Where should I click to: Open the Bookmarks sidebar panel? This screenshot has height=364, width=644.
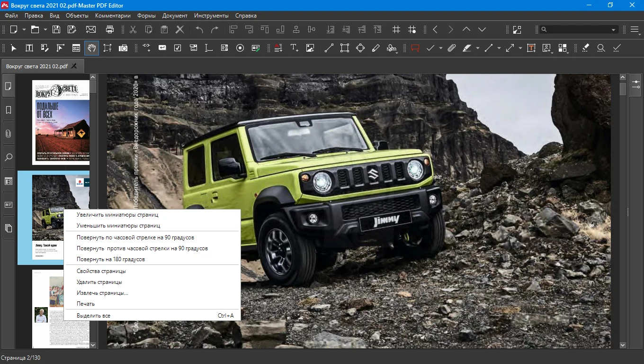[9, 110]
